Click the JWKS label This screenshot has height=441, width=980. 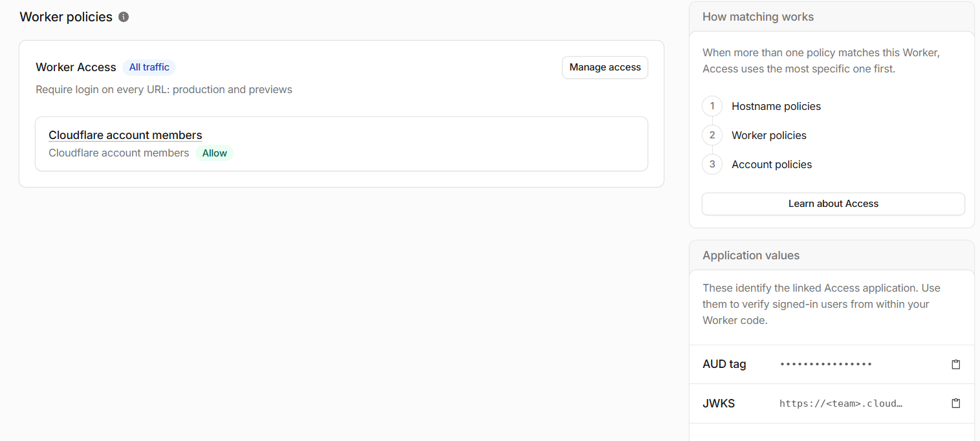719,403
